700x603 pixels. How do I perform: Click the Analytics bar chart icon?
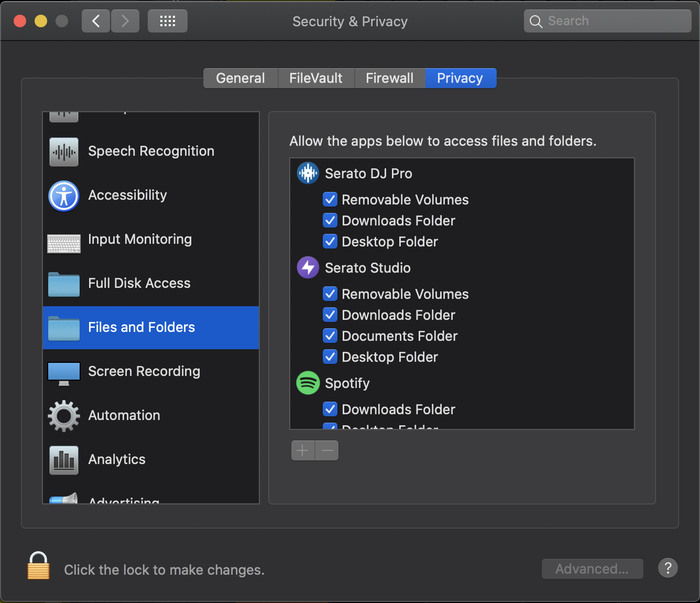click(64, 460)
